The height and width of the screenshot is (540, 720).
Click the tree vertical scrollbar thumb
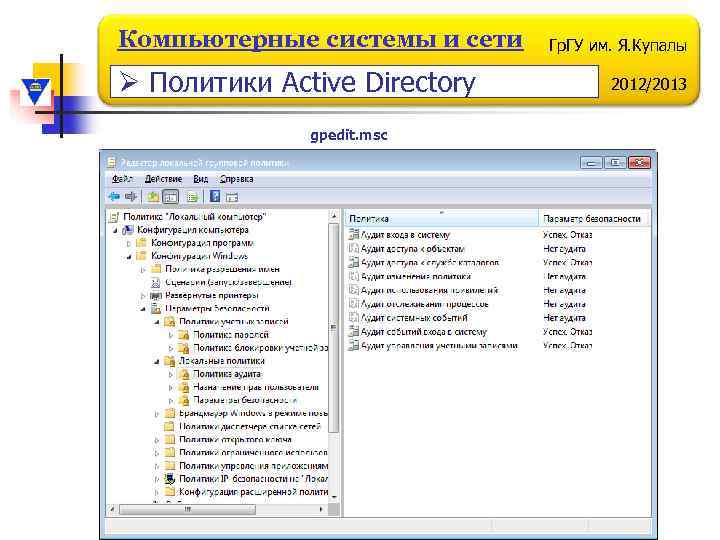(x=334, y=328)
